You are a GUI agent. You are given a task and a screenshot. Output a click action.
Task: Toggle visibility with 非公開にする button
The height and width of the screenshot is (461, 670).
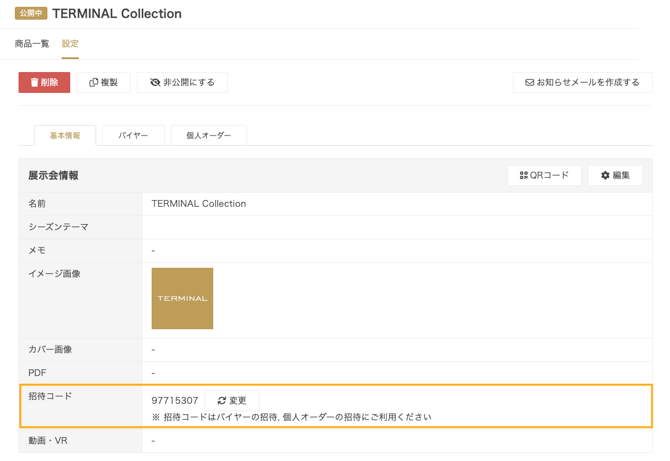click(182, 82)
